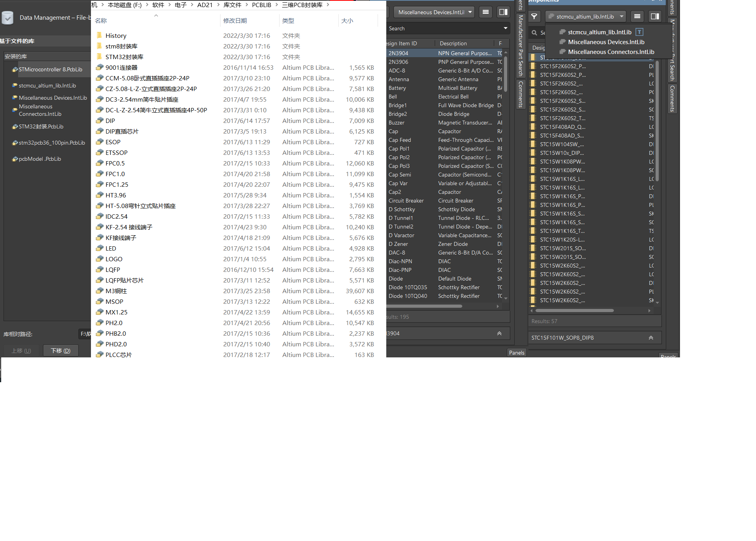Click the hamburger menu beside Miscellaneous Devices.IntLib
This screenshot has height=541, width=756.
click(485, 12)
